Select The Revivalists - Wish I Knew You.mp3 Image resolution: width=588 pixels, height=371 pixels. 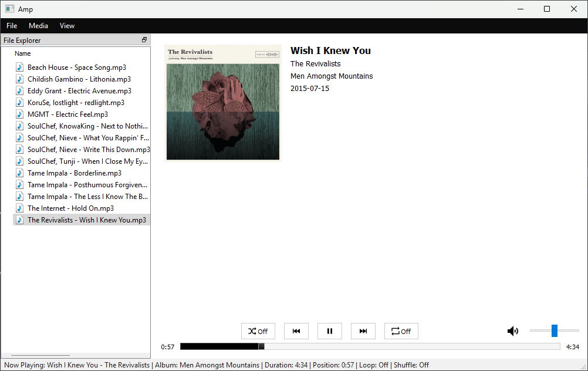(x=82, y=220)
